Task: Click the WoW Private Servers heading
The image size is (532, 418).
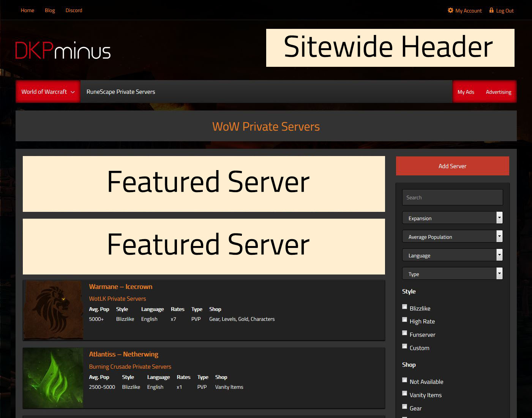Action: [x=266, y=126]
